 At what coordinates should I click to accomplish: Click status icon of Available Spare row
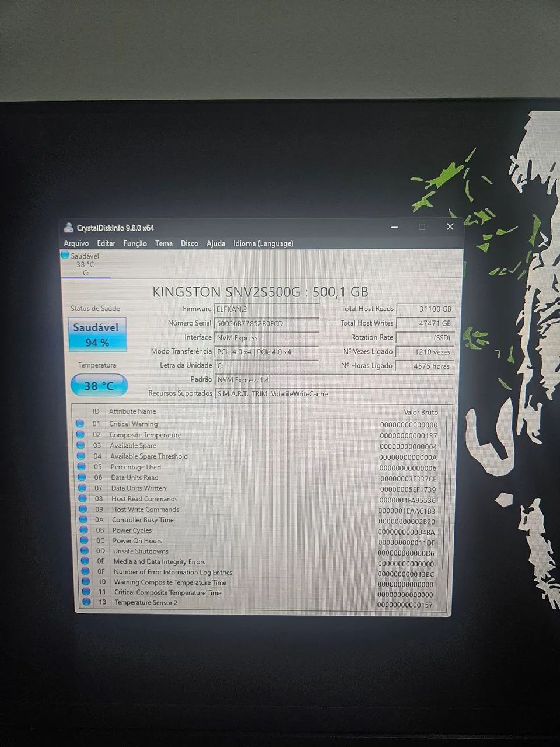coord(81,445)
